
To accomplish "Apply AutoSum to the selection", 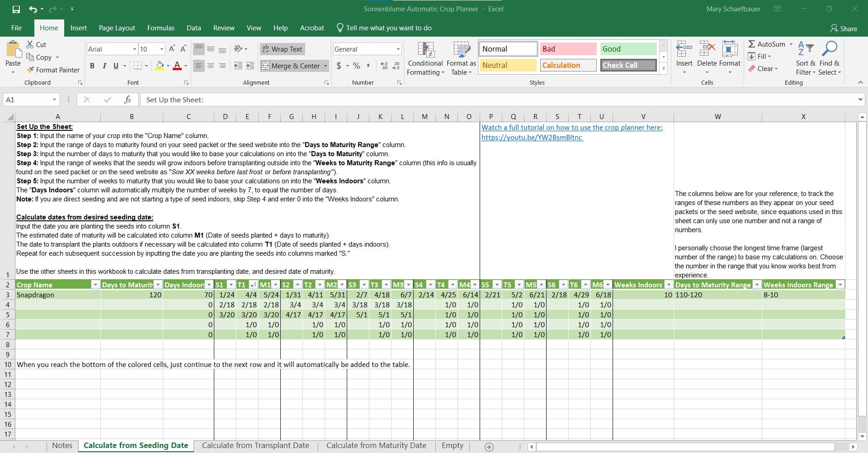I will point(767,44).
